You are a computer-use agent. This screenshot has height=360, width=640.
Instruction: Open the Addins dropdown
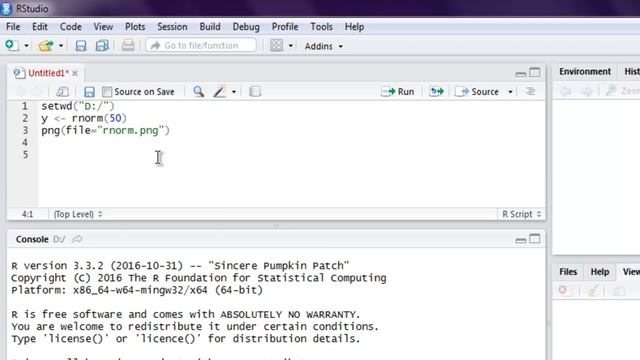tap(324, 46)
